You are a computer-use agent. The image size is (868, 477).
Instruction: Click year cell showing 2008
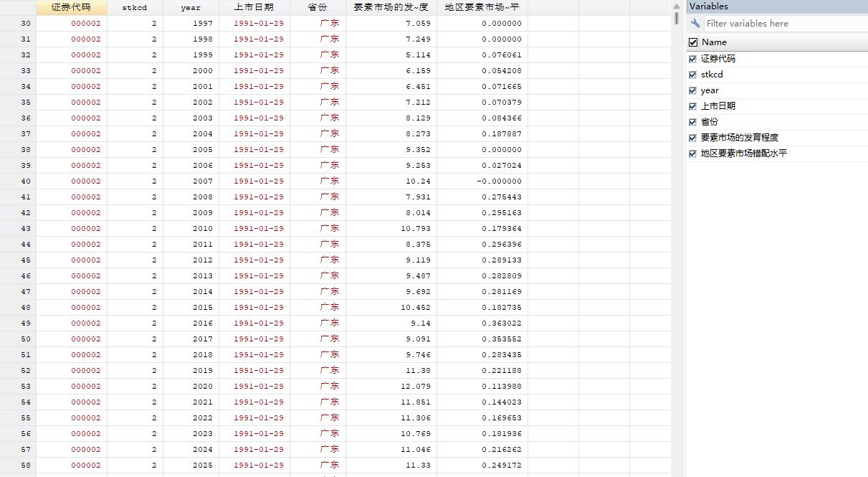(x=191, y=197)
